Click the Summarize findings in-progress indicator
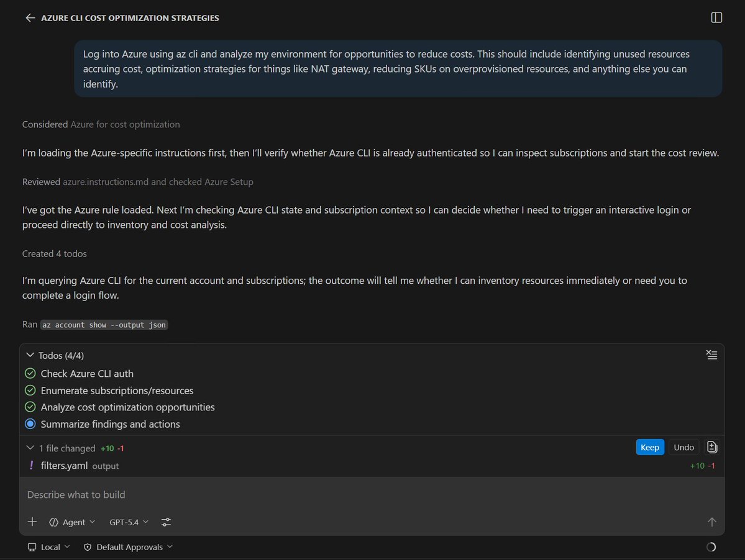The image size is (745, 560). pos(30,424)
